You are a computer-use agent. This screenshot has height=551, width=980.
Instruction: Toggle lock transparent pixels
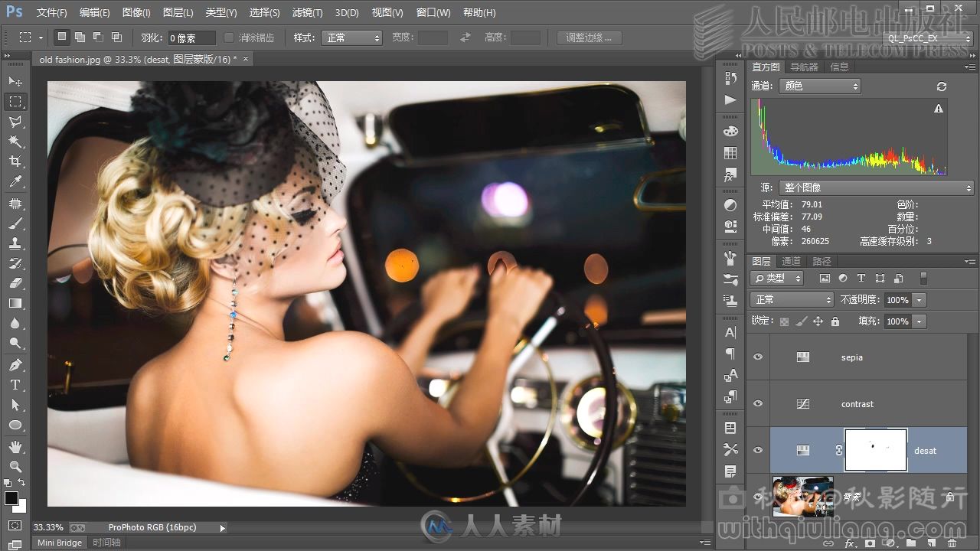(784, 321)
